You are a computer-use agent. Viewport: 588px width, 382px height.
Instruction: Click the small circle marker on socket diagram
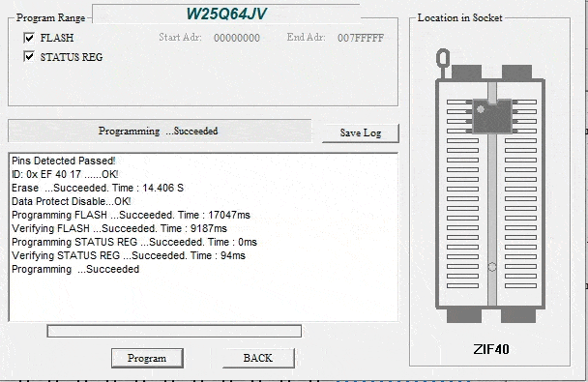(492, 267)
